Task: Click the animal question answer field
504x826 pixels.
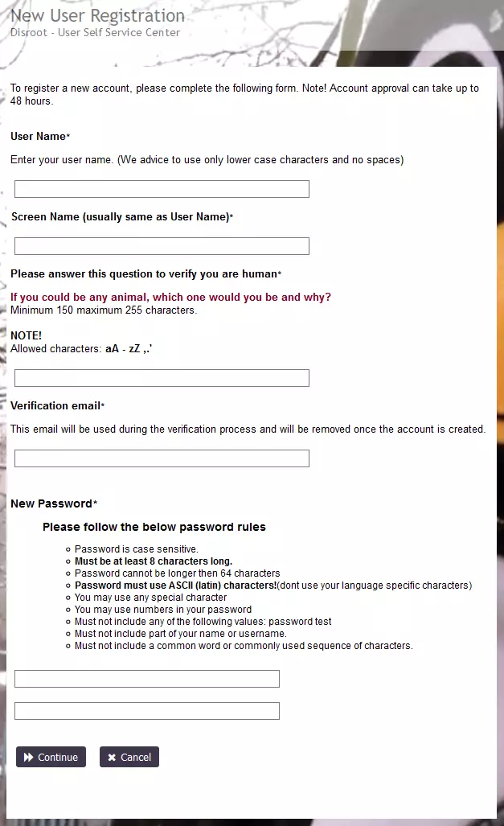Action: click(x=161, y=377)
